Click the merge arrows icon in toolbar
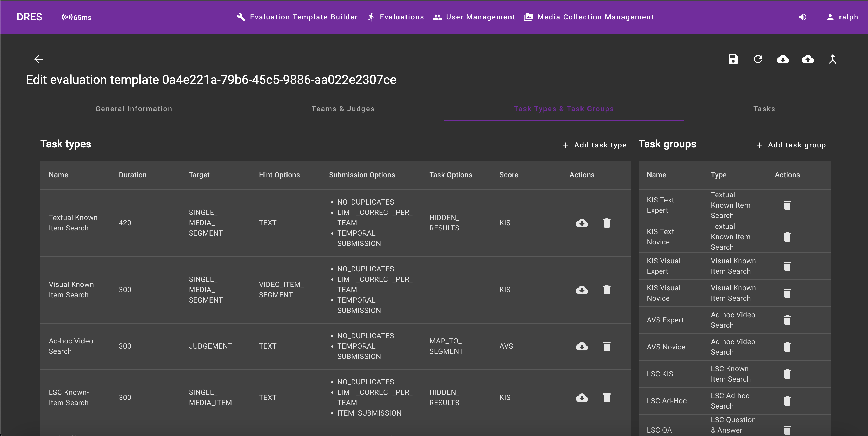Image resolution: width=868 pixels, height=436 pixels. (x=832, y=59)
